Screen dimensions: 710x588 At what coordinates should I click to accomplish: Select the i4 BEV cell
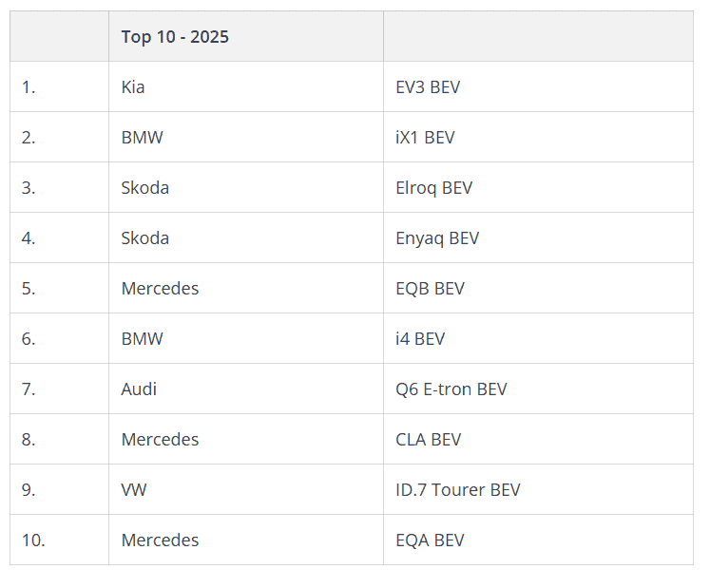(420, 339)
